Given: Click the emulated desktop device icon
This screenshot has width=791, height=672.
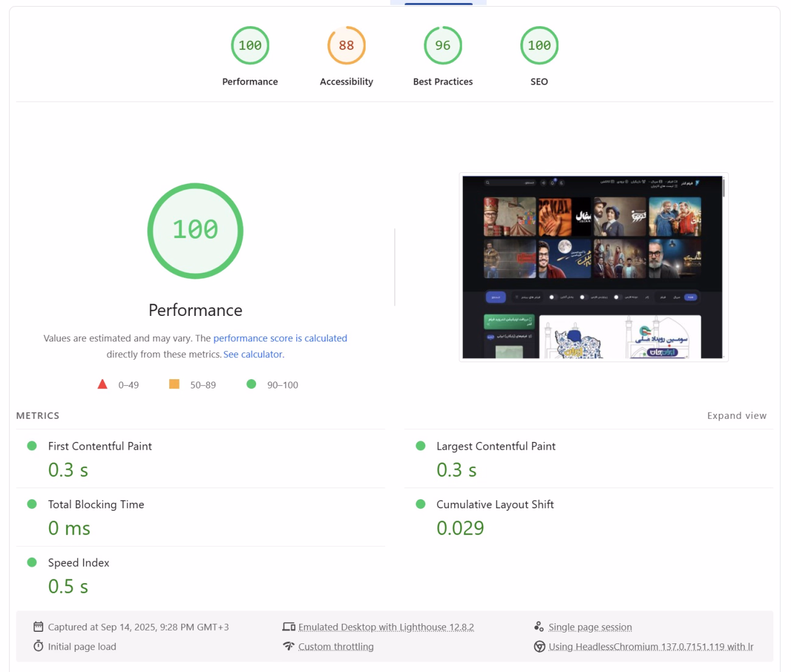Looking at the screenshot, I should point(288,627).
